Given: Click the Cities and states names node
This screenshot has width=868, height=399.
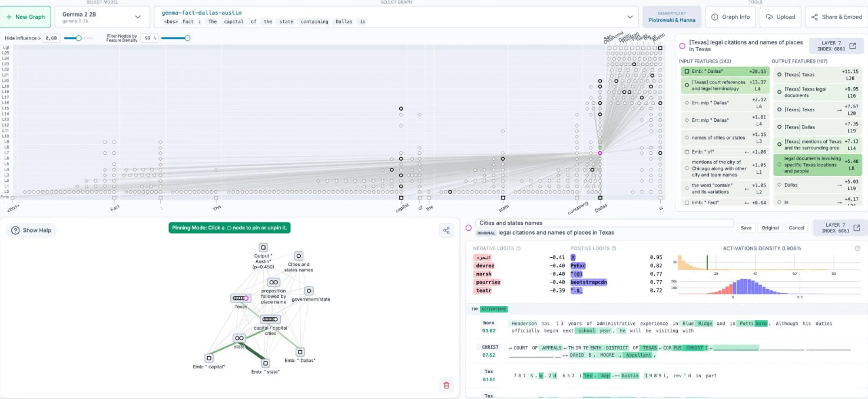Looking at the screenshot, I should [x=299, y=256].
